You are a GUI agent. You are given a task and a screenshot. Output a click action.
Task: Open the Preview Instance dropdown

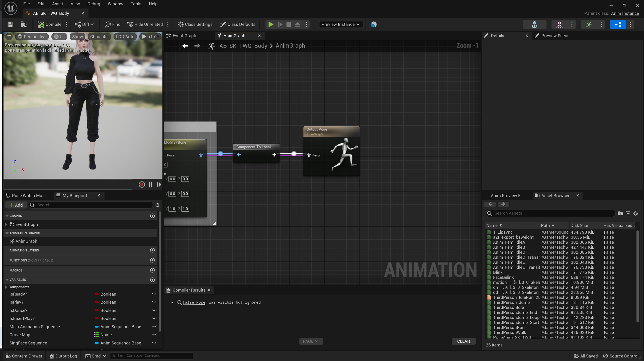pyautogui.click(x=340, y=24)
